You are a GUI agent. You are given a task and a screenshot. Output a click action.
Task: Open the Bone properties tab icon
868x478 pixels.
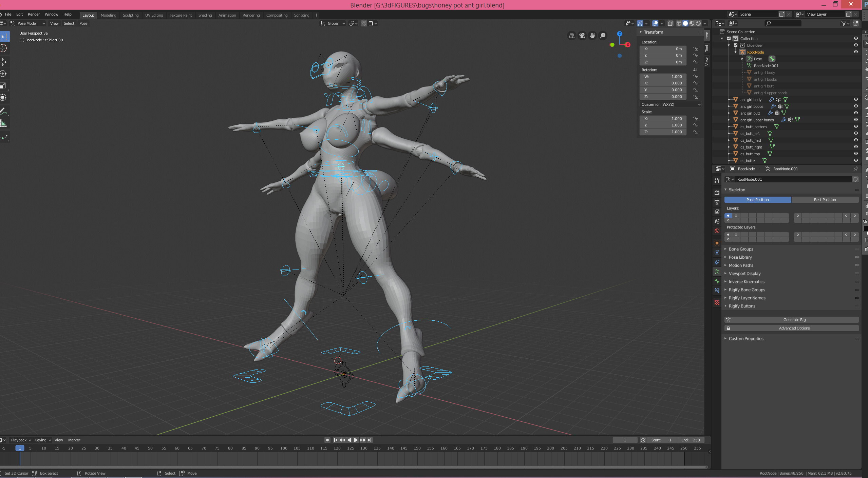[717, 281]
